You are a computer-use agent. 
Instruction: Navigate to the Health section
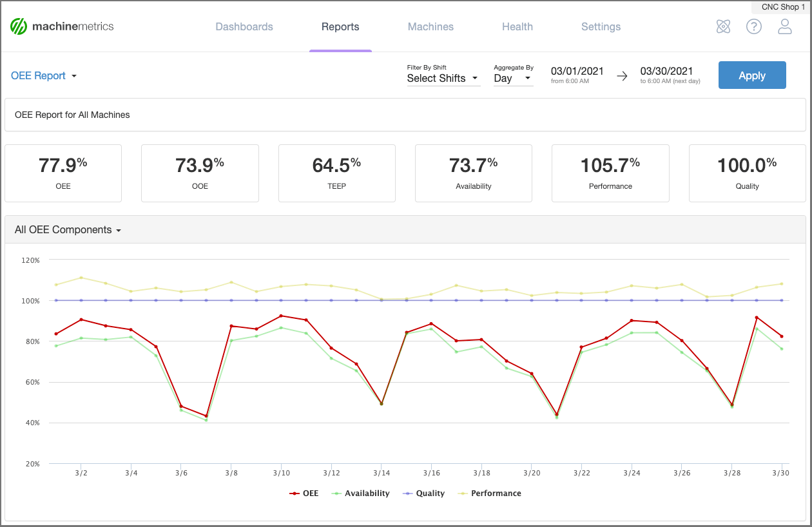[517, 26]
